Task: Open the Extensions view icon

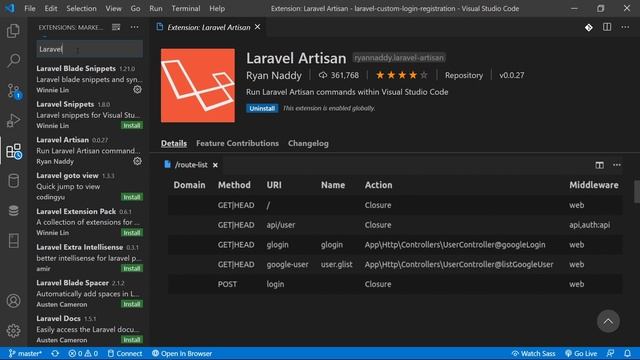Action: point(14,151)
